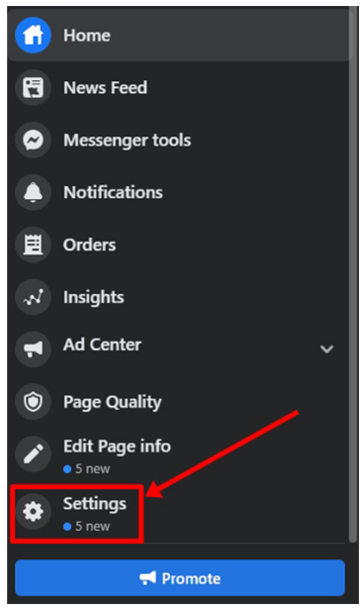Open the Insights label
The height and width of the screenshot is (609, 364).
coord(94,297)
